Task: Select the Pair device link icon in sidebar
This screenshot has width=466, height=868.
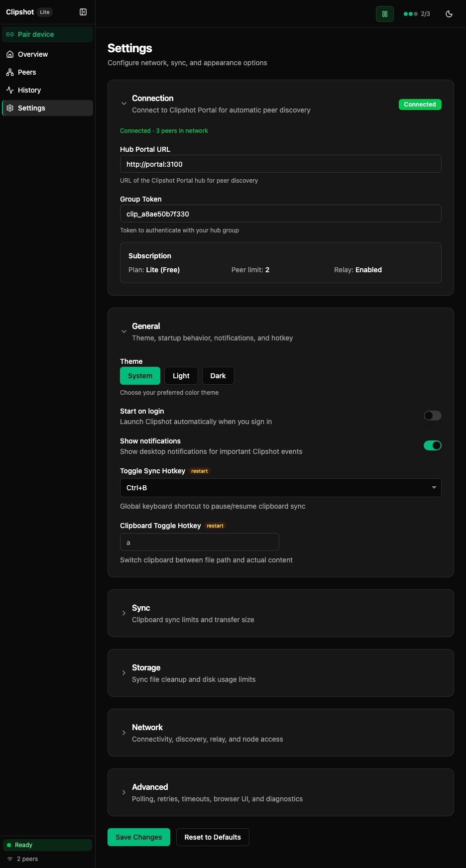Action: 10,34
